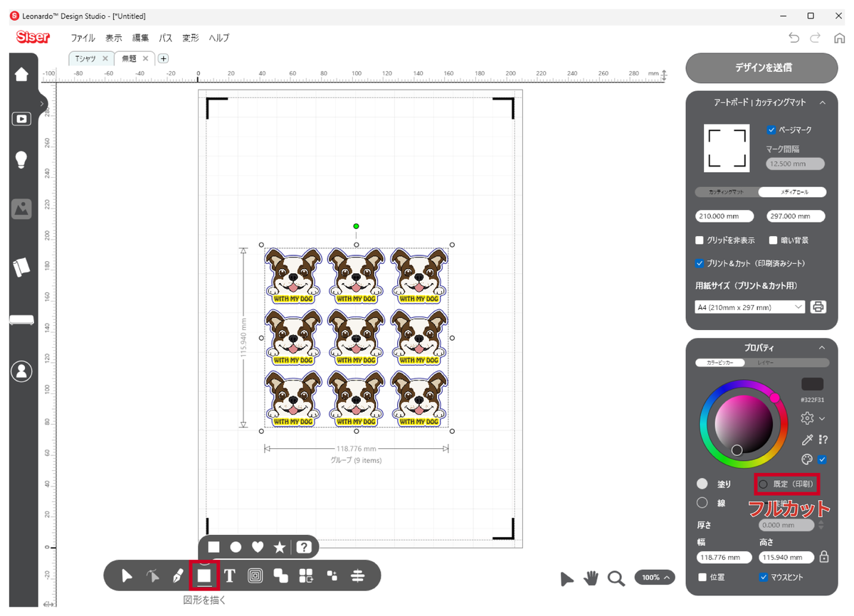Choose the offset contour tool icon
Image resolution: width=854 pixels, height=616 pixels.
[255, 576]
